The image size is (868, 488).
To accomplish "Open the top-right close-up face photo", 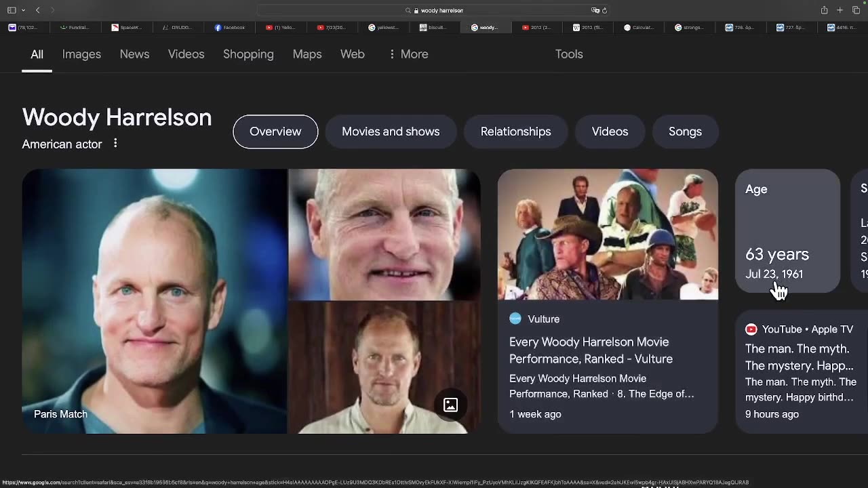I will [x=384, y=235].
